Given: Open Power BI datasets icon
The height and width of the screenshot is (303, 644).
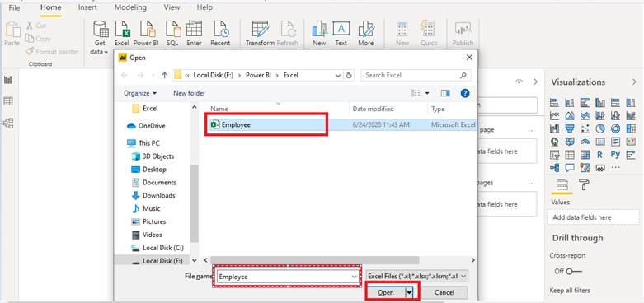Looking at the screenshot, I should click(x=147, y=29).
